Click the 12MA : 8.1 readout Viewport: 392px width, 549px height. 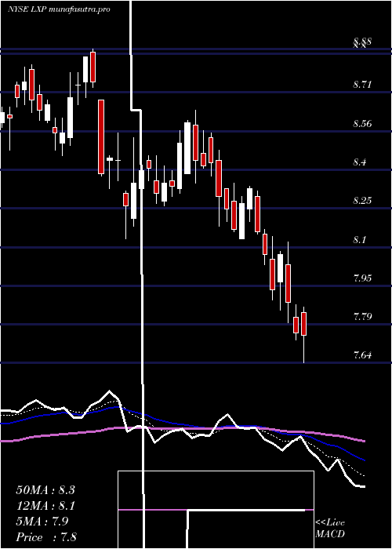tap(45, 506)
